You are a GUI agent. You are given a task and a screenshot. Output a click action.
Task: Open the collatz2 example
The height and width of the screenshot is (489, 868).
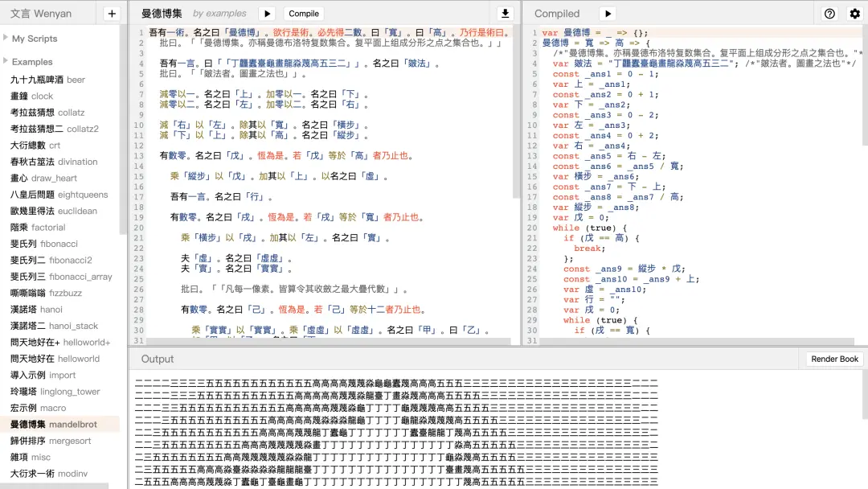[x=59, y=129]
